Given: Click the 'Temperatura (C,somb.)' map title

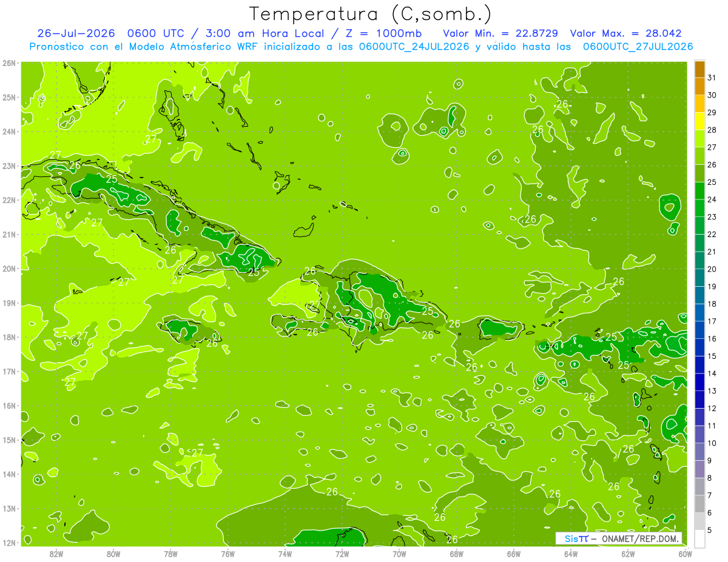Looking at the screenshot, I should pos(371,14).
